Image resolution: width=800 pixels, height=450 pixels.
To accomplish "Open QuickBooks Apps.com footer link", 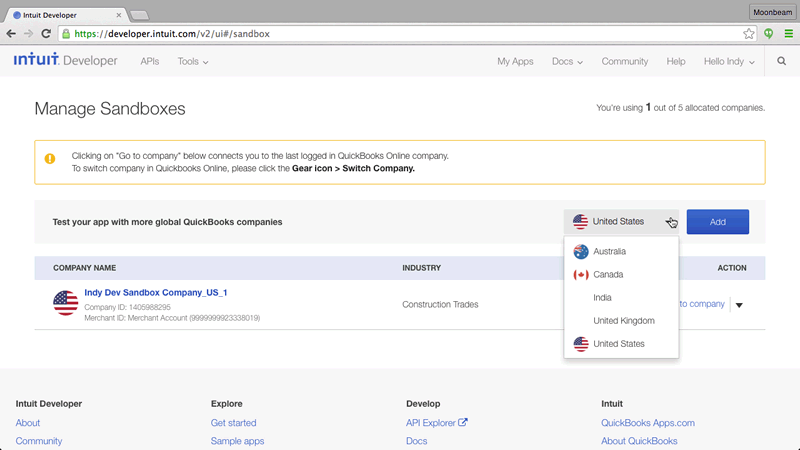I will pyautogui.click(x=647, y=422).
